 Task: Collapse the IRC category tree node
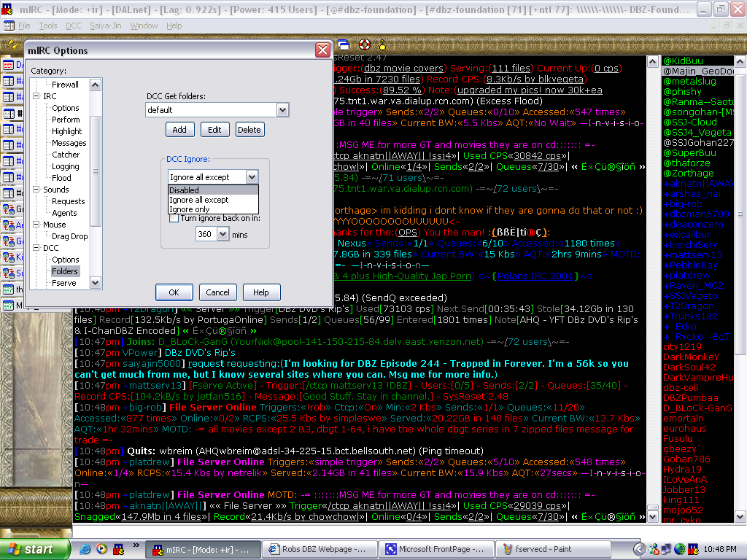point(36,96)
